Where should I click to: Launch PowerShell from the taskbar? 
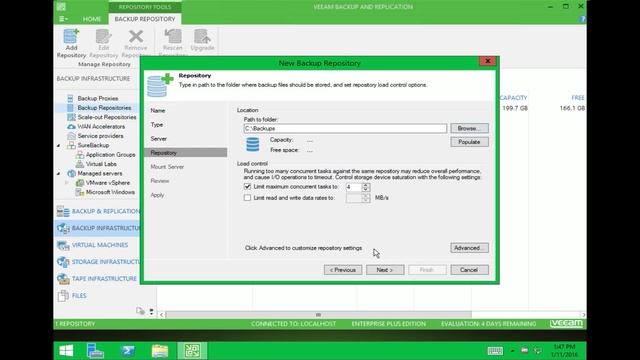[127, 351]
